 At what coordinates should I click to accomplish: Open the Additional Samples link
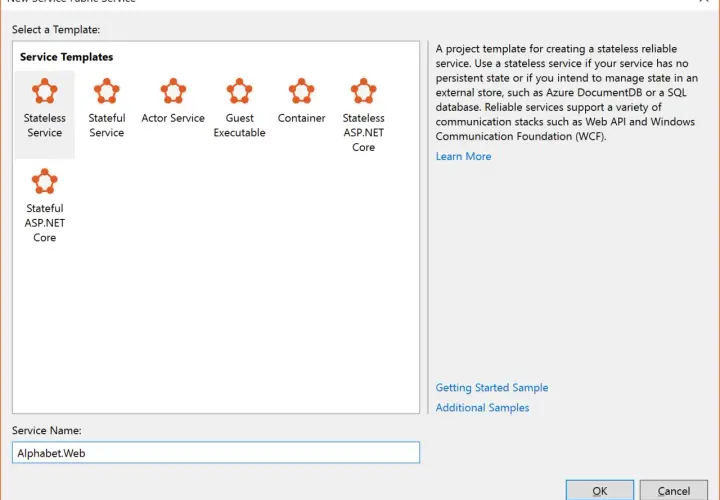(x=482, y=408)
